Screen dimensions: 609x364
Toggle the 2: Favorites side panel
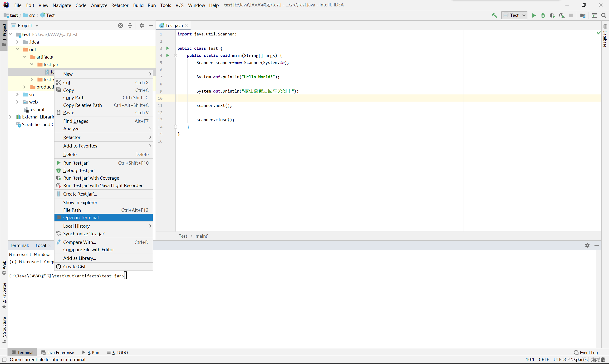pyautogui.click(x=4, y=295)
